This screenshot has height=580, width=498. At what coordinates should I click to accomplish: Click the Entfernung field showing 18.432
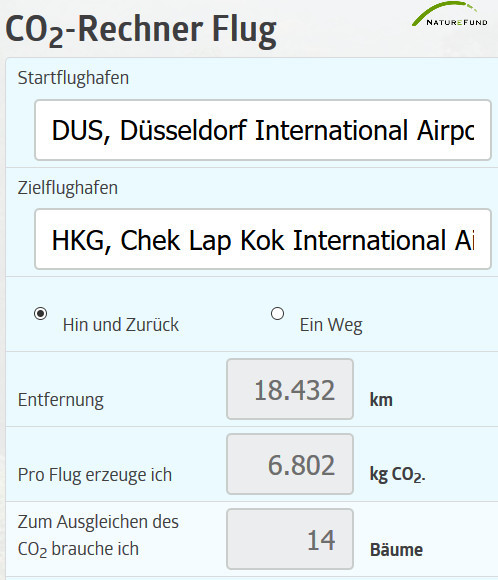[290, 389]
